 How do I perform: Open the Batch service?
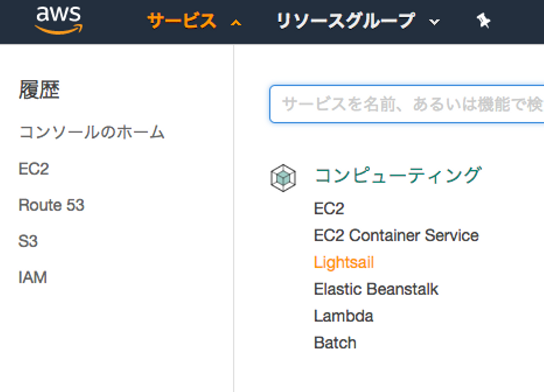tap(335, 343)
